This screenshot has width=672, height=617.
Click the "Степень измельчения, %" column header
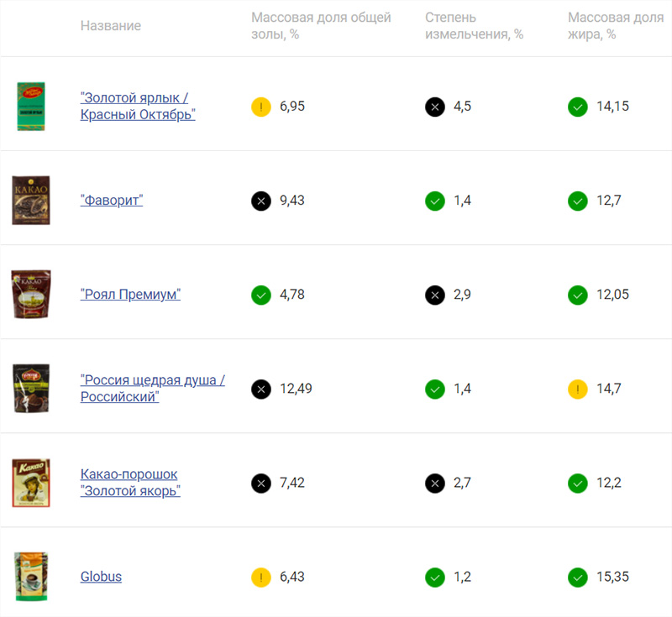pyautogui.click(x=474, y=26)
